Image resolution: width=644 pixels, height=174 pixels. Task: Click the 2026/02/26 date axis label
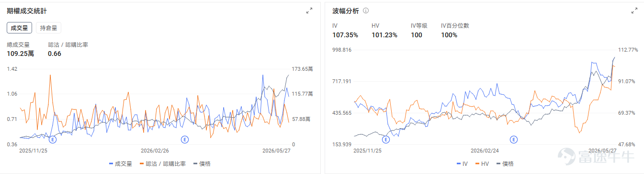tap(155, 150)
